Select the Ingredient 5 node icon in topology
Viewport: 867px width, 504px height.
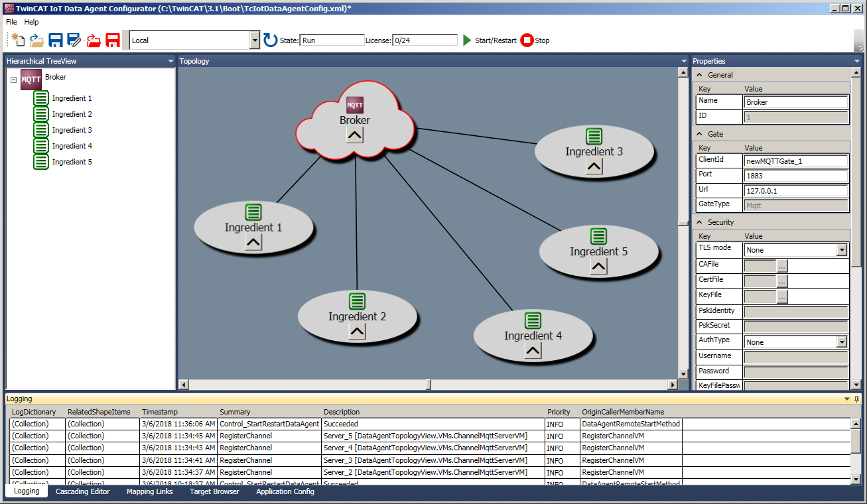[x=598, y=236]
